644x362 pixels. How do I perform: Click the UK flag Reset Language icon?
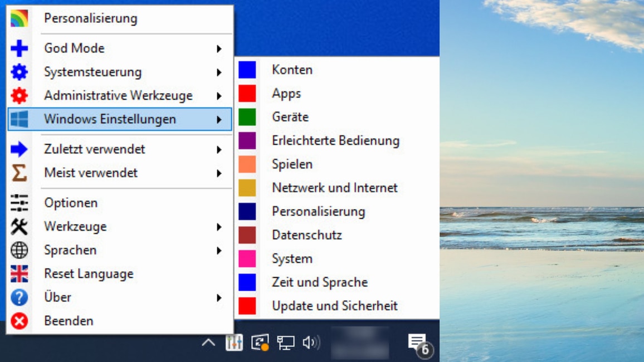point(19,274)
